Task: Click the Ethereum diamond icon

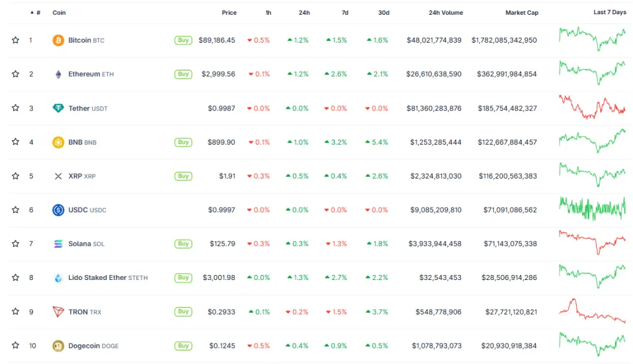Action: 58,74
